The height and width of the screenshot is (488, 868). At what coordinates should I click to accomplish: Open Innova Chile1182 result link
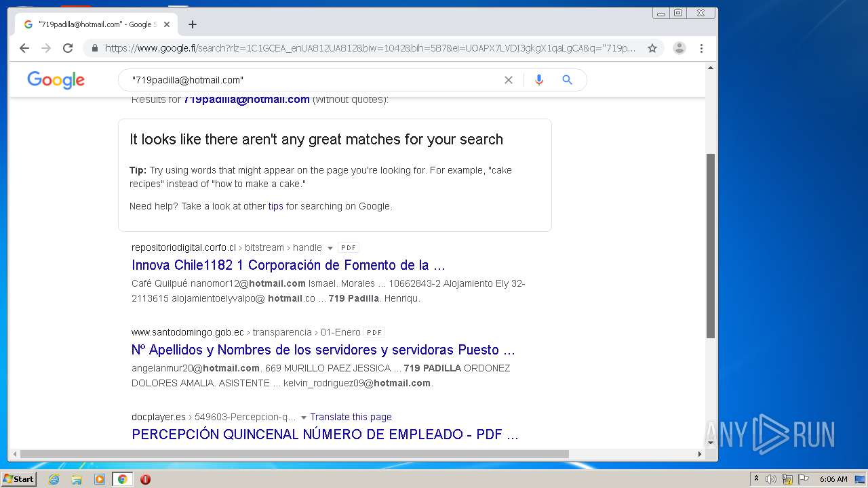point(288,265)
